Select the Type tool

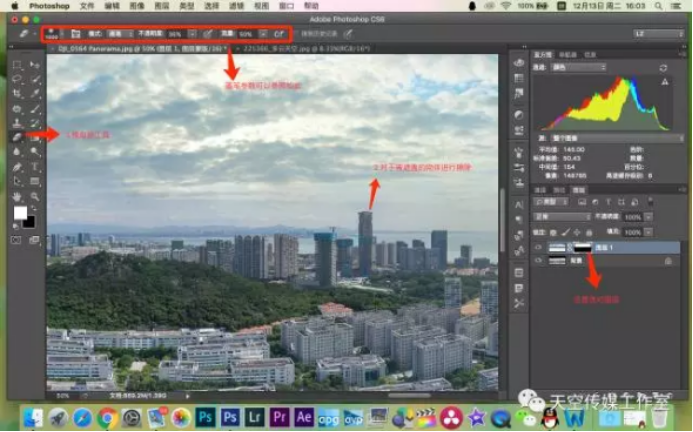click(x=33, y=166)
